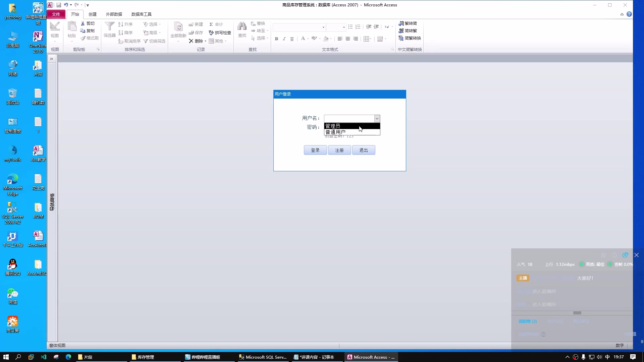
Task: Switch to the 数据库工具 tab
Action: (141, 14)
